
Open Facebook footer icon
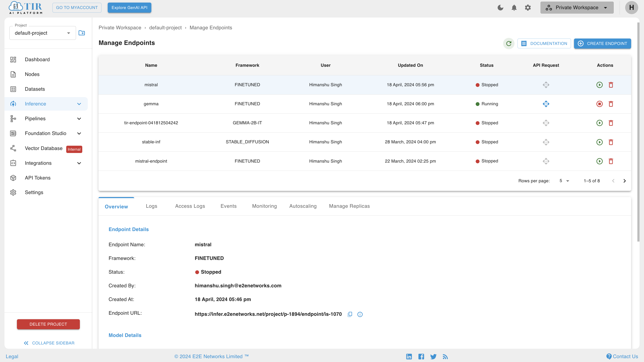click(x=421, y=356)
